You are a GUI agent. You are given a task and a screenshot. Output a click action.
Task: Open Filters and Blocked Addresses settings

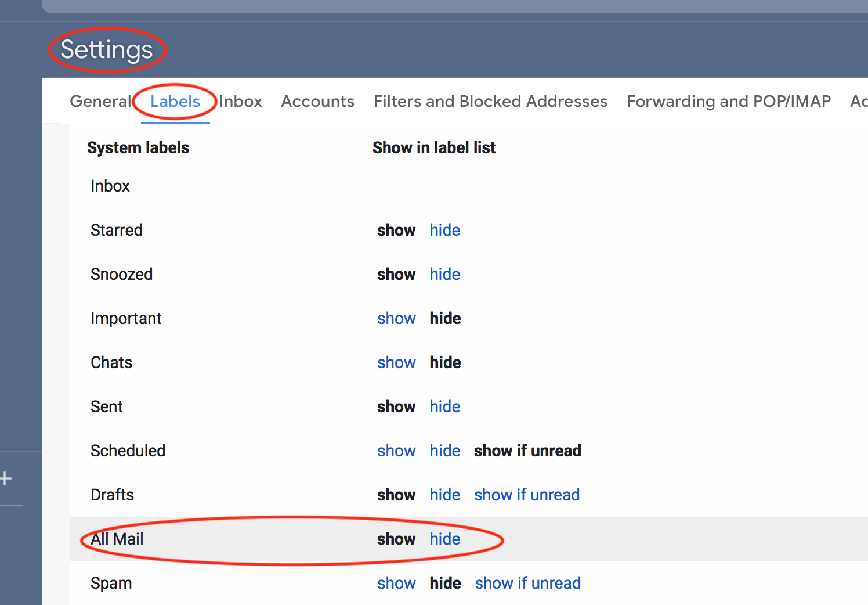(x=490, y=101)
